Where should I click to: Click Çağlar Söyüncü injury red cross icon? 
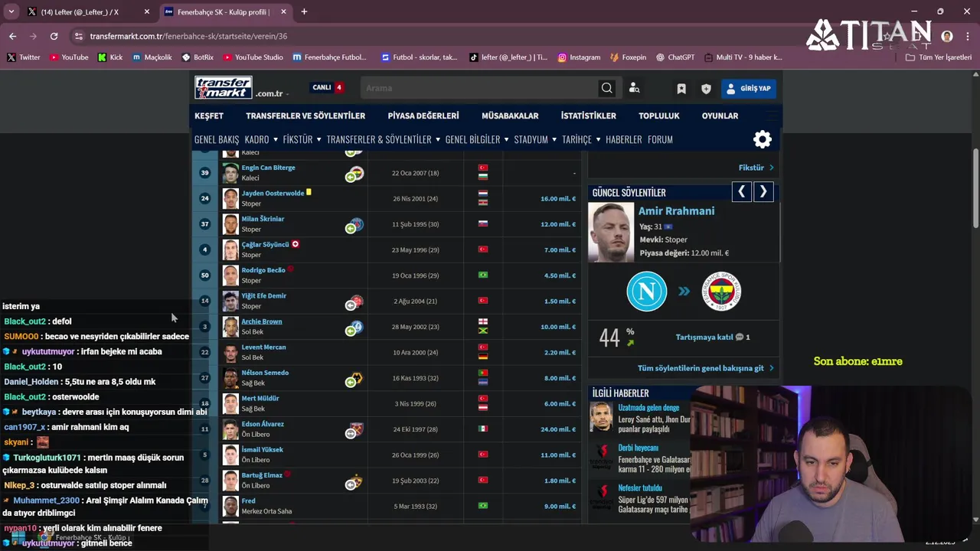point(296,244)
